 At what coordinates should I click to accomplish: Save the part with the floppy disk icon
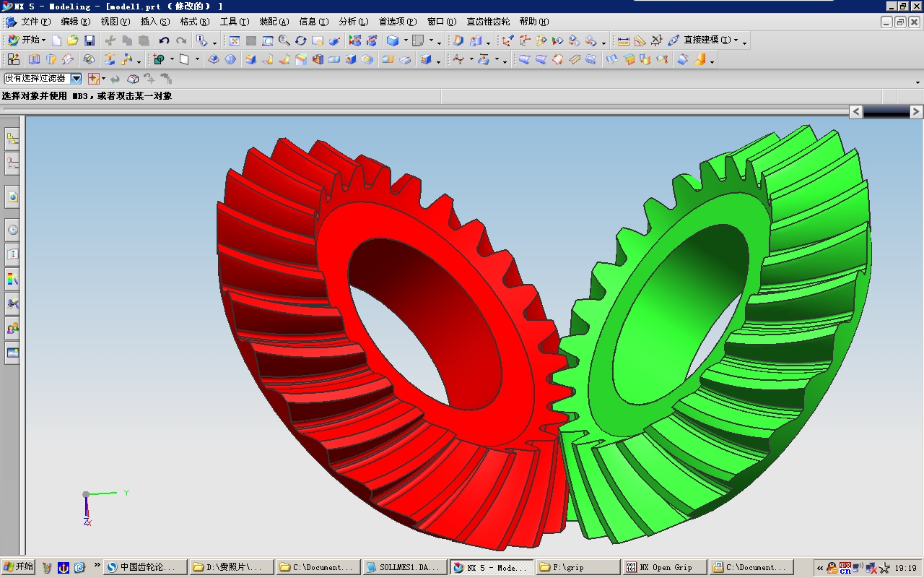pos(90,40)
